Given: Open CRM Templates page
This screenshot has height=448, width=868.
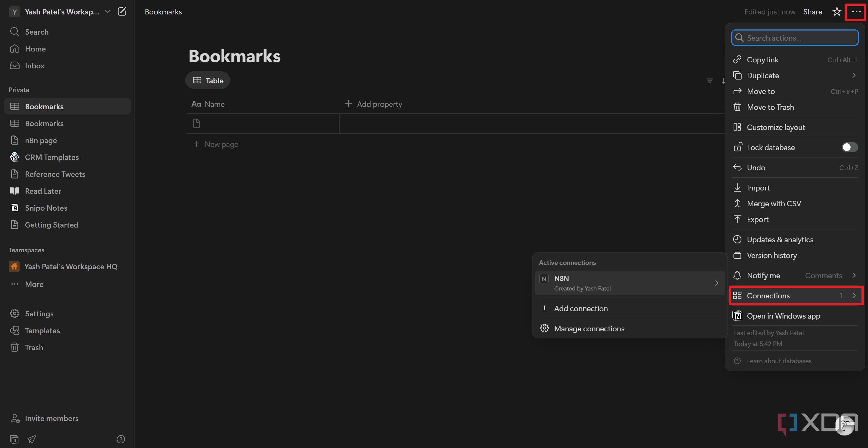Looking at the screenshot, I should click(68, 157).
